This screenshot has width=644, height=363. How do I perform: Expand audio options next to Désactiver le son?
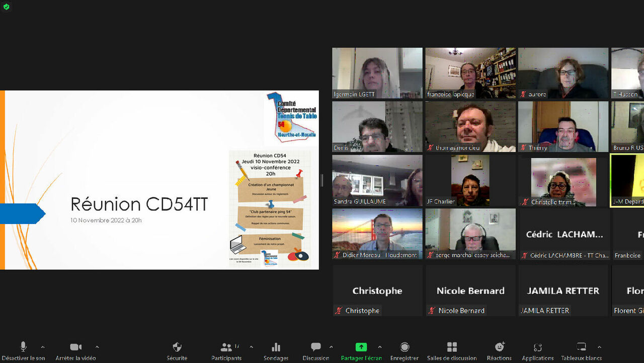tap(43, 347)
